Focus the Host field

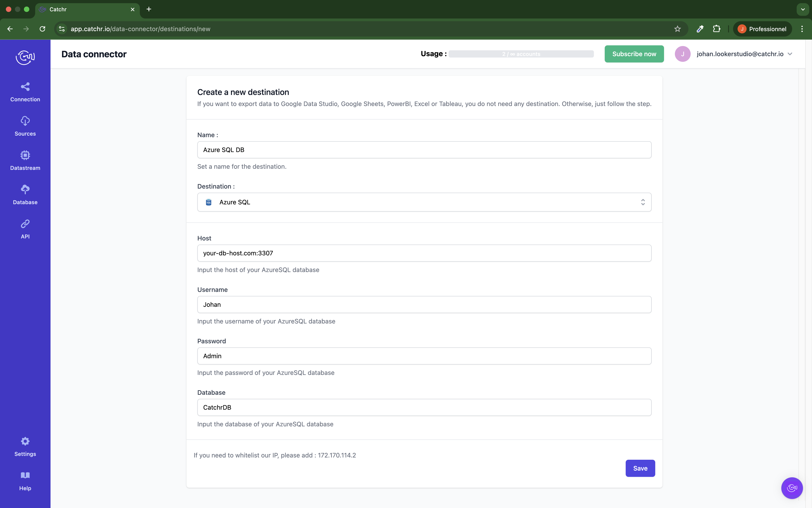[x=424, y=253]
